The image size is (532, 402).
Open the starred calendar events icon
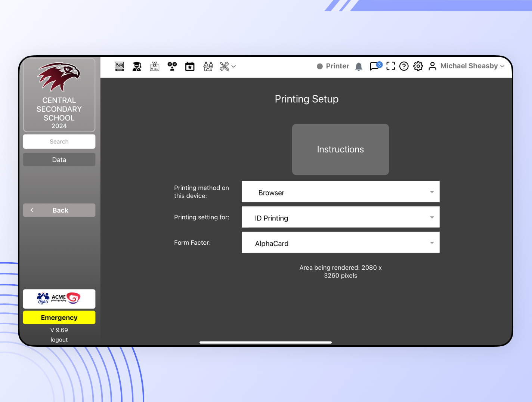[x=189, y=66]
